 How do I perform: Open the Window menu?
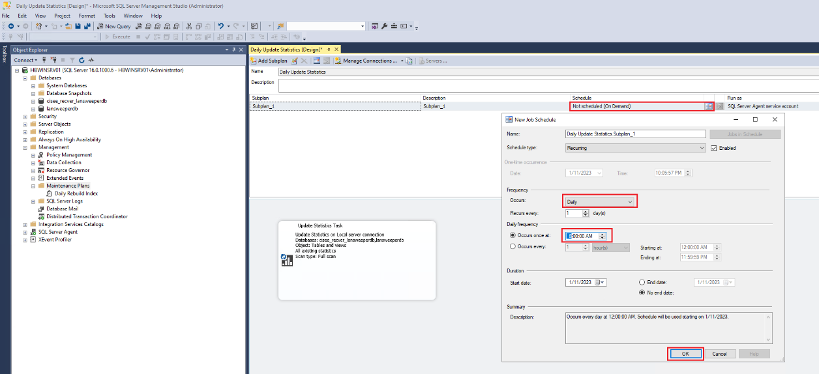pyautogui.click(x=133, y=16)
